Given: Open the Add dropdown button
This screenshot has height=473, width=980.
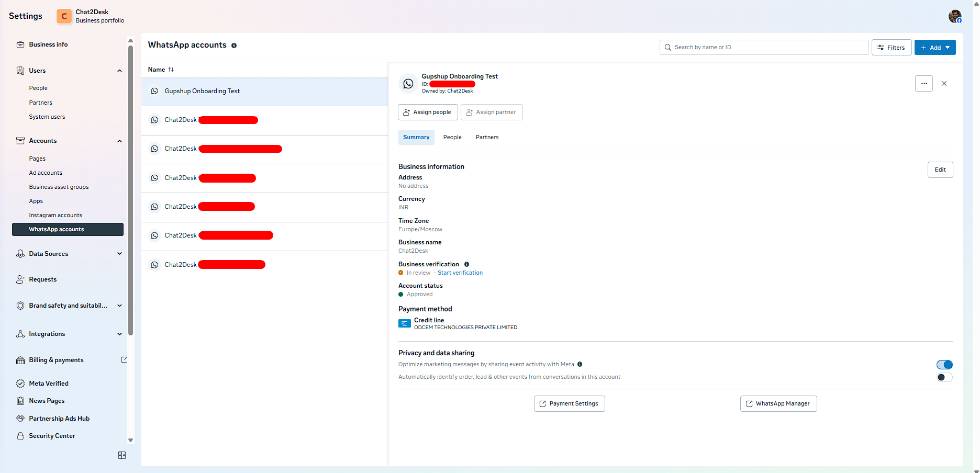Looking at the screenshot, I should pos(934,48).
